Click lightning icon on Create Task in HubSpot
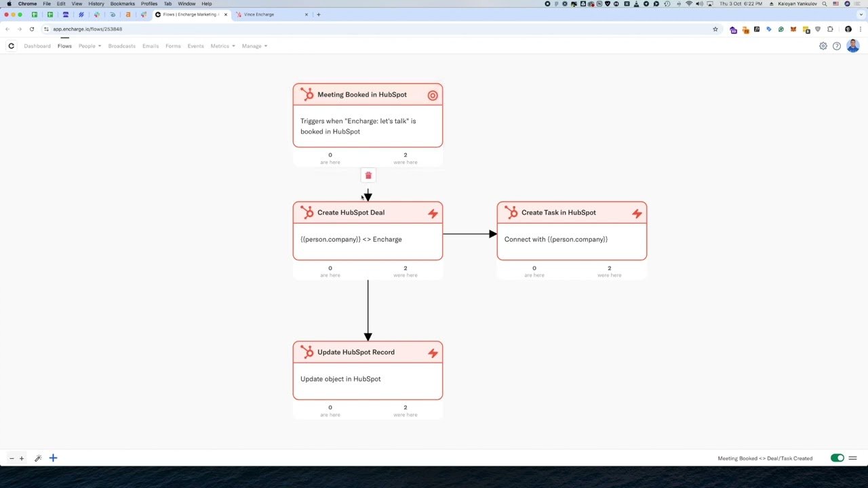 click(x=637, y=213)
